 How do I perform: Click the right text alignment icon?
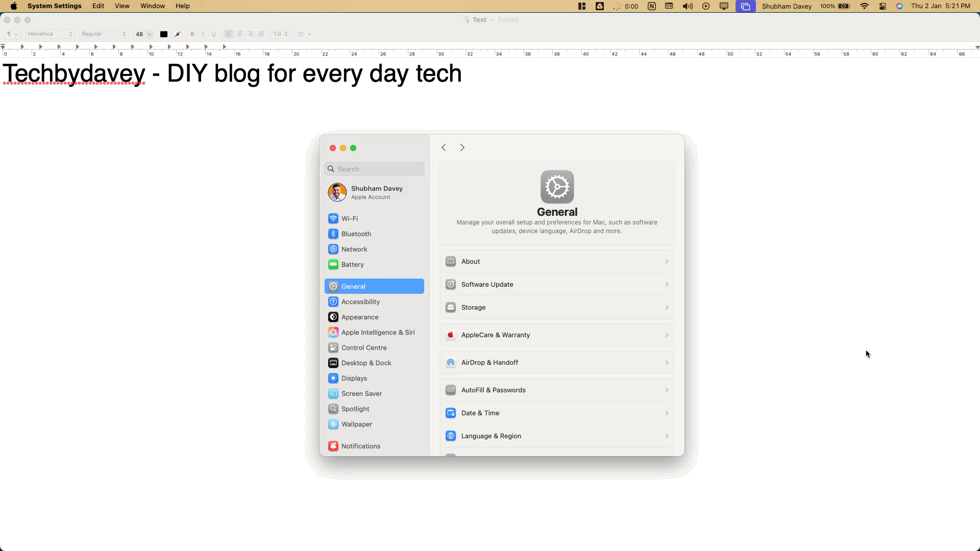[x=251, y=34]
